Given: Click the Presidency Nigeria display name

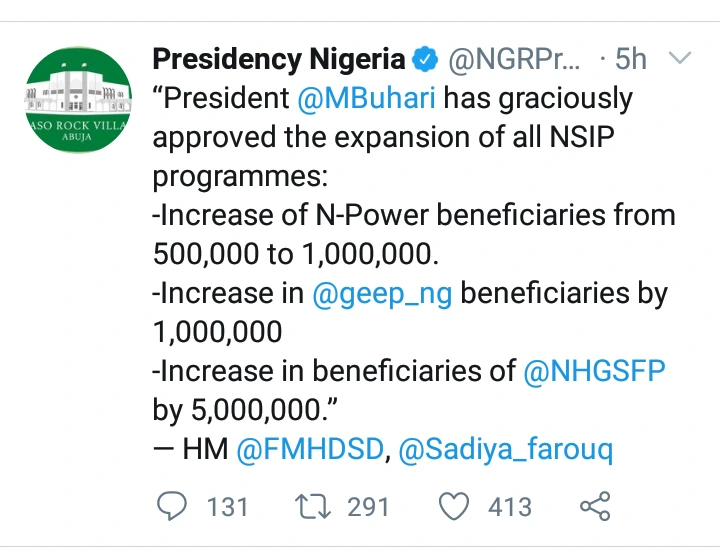Looking at the screenshot, I should (279, 60).
